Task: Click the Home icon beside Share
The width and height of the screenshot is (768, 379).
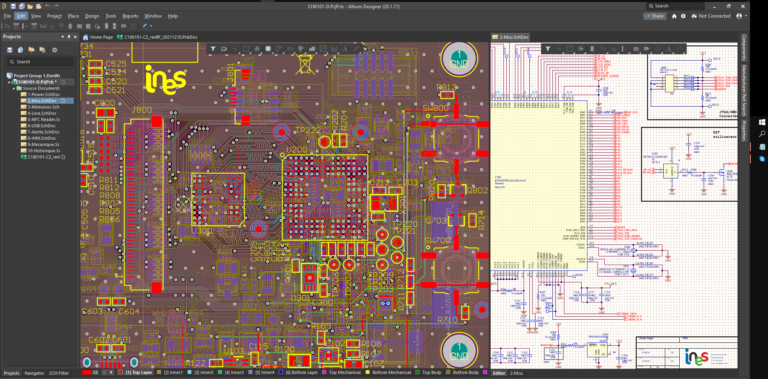Action: tap(674, 16)
